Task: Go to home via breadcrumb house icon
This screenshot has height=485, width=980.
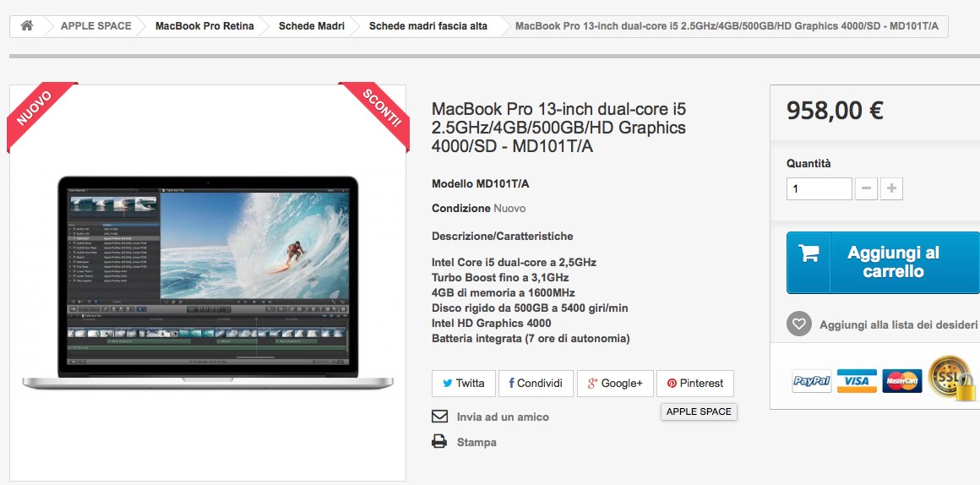Action: point(27,26)
